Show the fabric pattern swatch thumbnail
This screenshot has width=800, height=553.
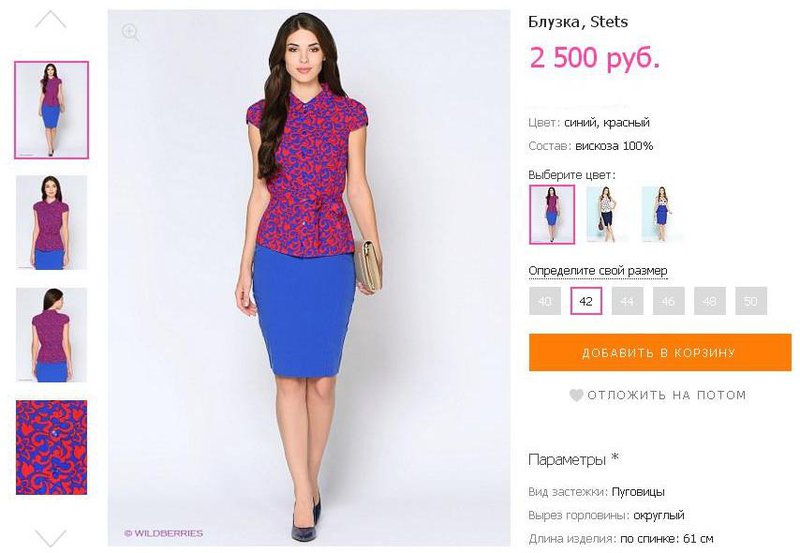click(52, 447)
